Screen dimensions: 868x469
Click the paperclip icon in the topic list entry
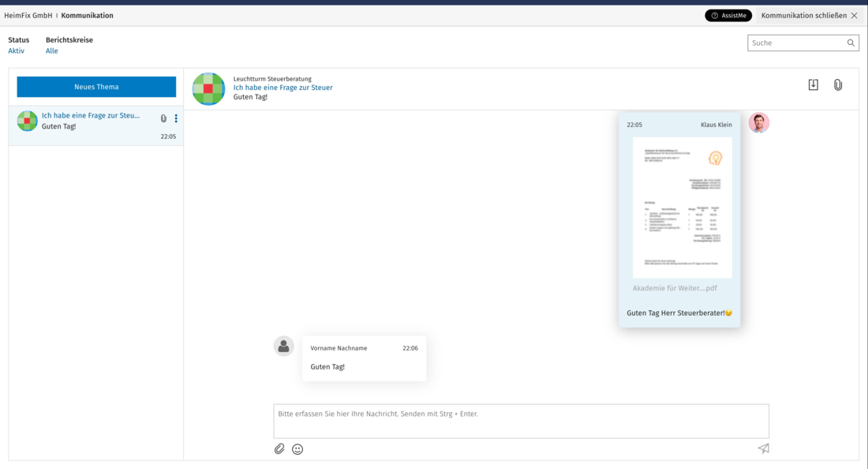163,118
